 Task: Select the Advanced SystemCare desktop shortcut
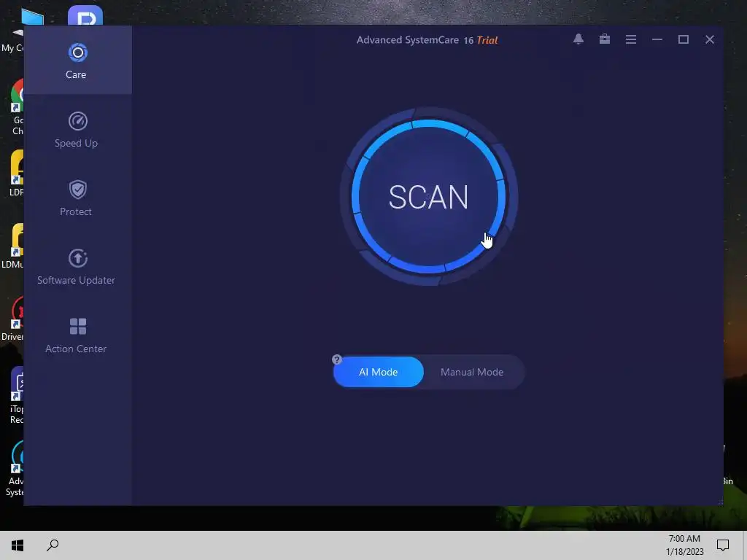coord(16,469)
